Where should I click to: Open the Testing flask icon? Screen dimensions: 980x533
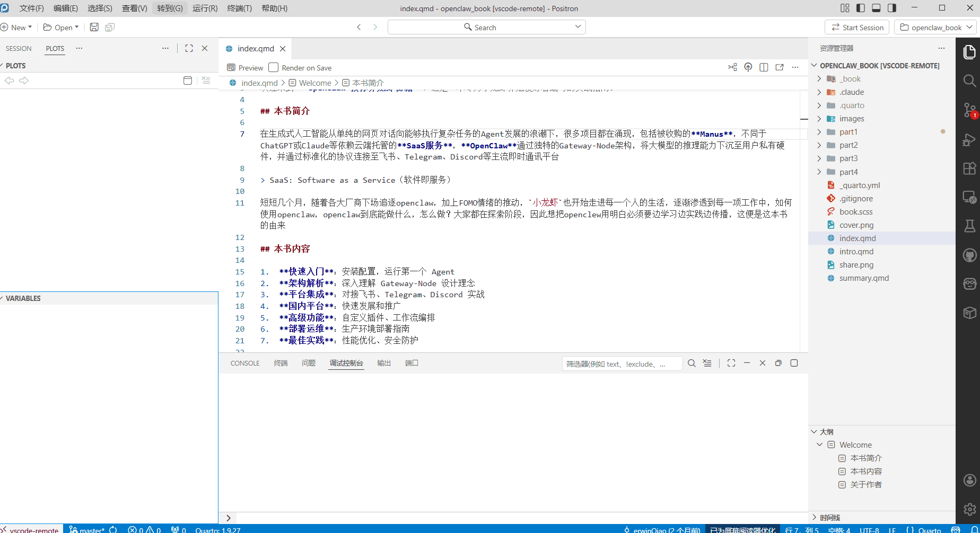coord(969,226)
